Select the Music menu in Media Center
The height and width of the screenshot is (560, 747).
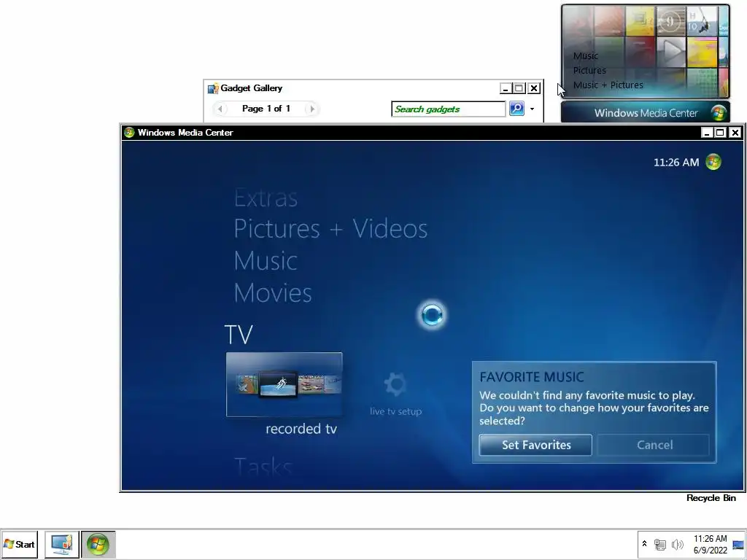(x=266, y=261)
